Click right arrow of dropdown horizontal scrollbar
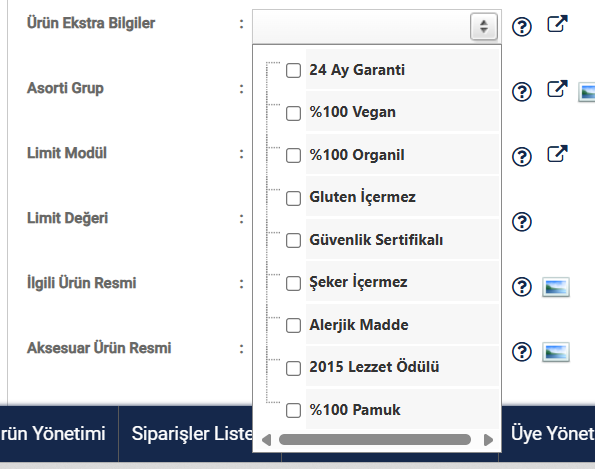 coord(488,440)
